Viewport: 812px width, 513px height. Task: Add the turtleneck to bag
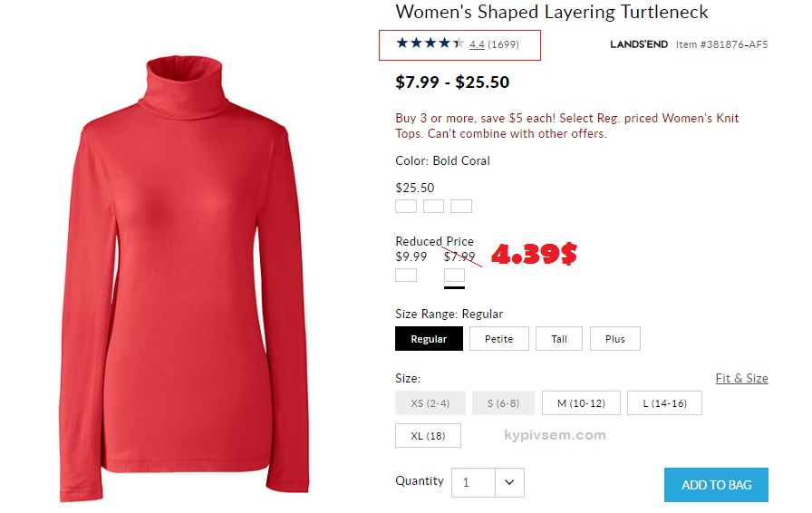716,485
